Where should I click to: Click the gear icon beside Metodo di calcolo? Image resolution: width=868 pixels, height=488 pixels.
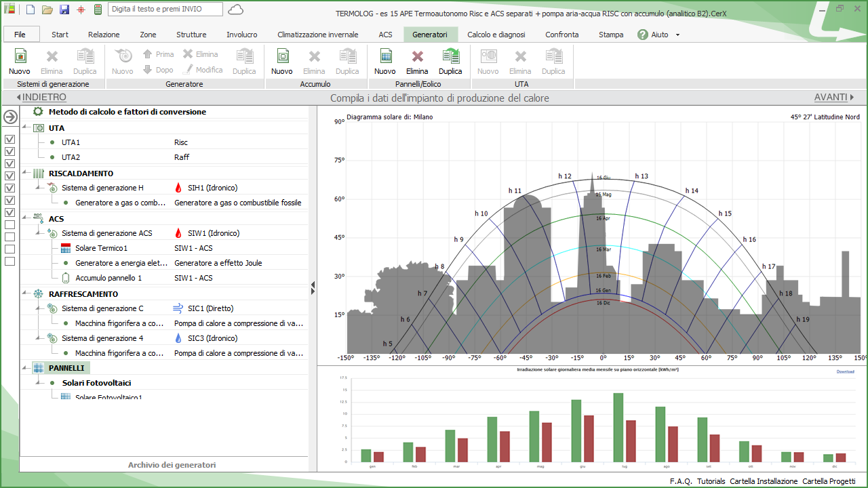coord(38,112)
